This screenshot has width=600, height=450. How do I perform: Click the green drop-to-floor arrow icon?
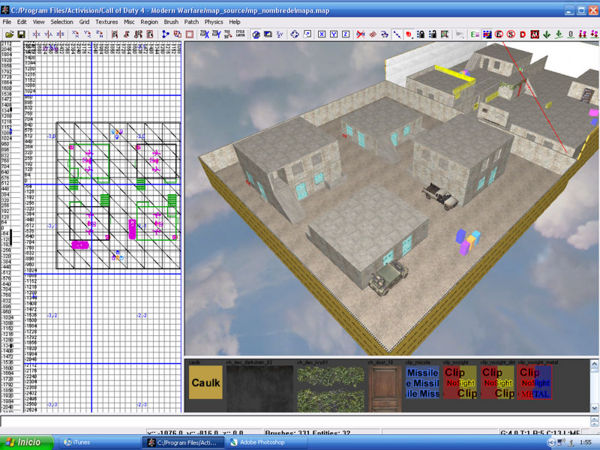tap(559, 34)
